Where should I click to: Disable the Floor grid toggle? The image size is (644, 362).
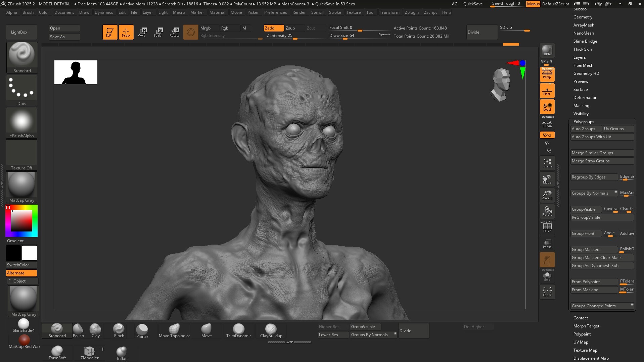pos(547,91)
